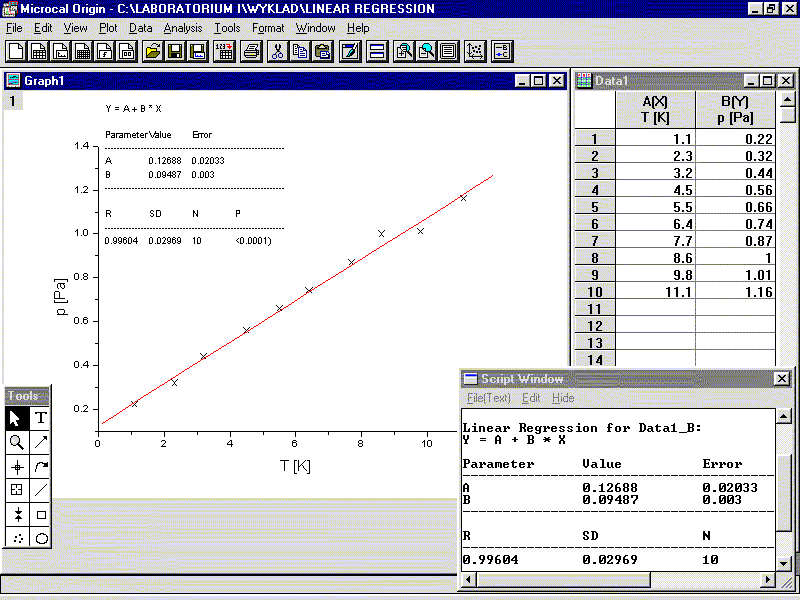Click Script Window horizontal scroll right arrow
Viewport: 800px width, 600px height.
tap(767, 580)
